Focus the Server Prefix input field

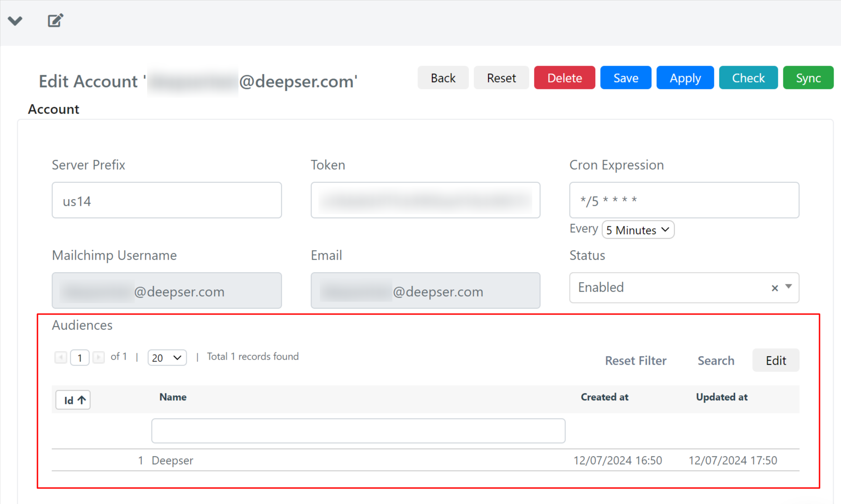(167, 200)
